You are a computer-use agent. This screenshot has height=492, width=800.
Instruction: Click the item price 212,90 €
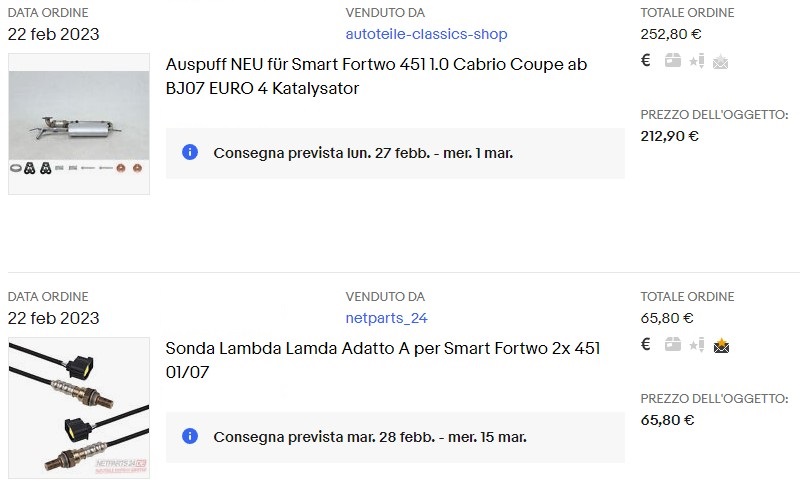pyautogui.click(x=669, y=136)
